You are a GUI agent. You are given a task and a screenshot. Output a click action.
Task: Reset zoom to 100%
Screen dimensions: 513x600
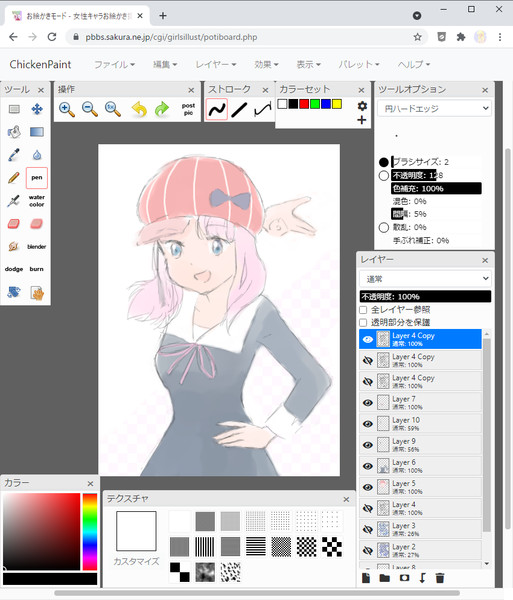(x=113, y=109)
